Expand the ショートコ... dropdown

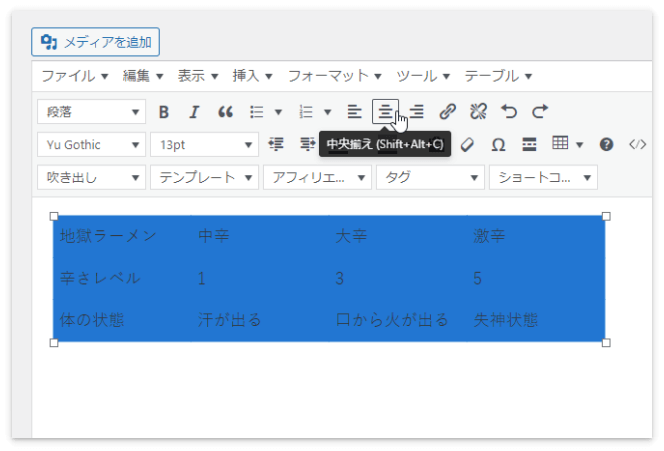543,177
